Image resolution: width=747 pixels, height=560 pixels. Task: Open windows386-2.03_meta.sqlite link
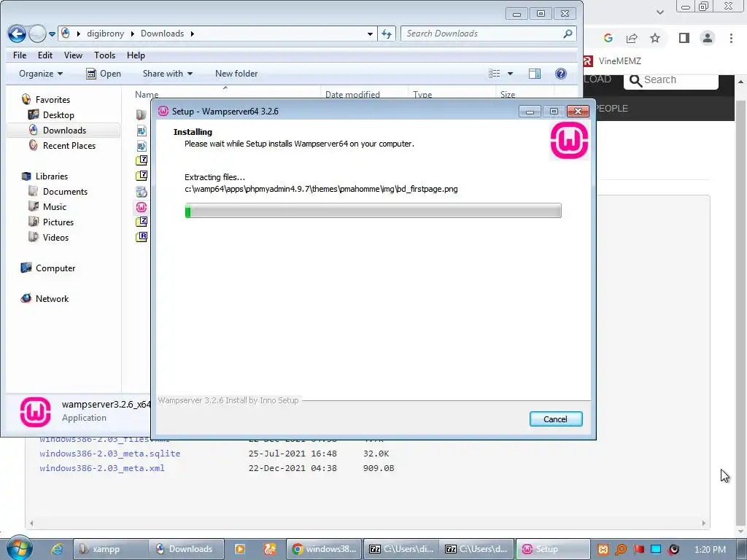[x=110, y=454]
